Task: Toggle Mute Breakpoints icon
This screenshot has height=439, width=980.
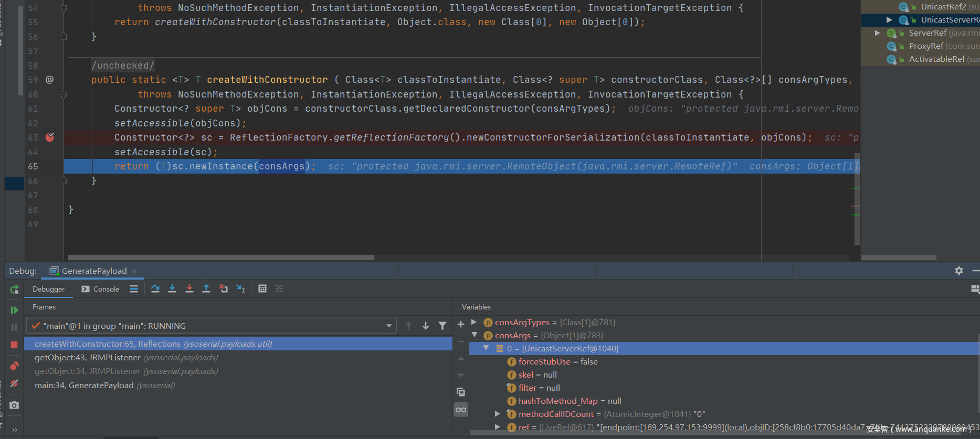Action: pos(14,383)
